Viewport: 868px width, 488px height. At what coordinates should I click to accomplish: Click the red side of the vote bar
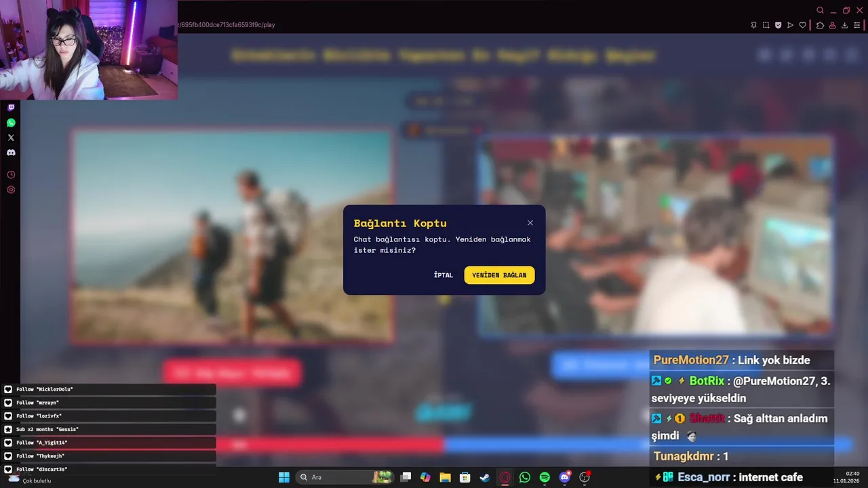(x=331, y=445)
